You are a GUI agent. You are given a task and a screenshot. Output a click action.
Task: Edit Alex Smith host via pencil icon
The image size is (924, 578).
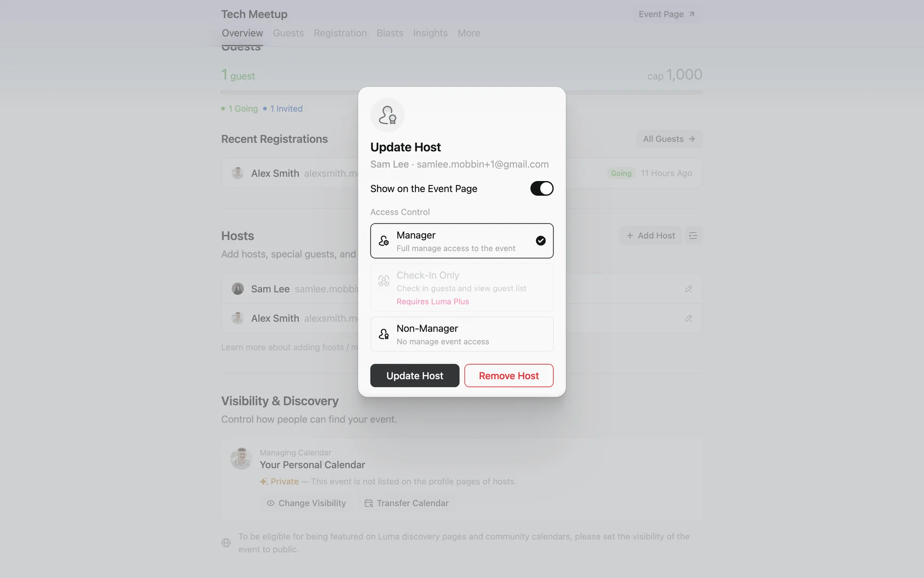(688, 318)
